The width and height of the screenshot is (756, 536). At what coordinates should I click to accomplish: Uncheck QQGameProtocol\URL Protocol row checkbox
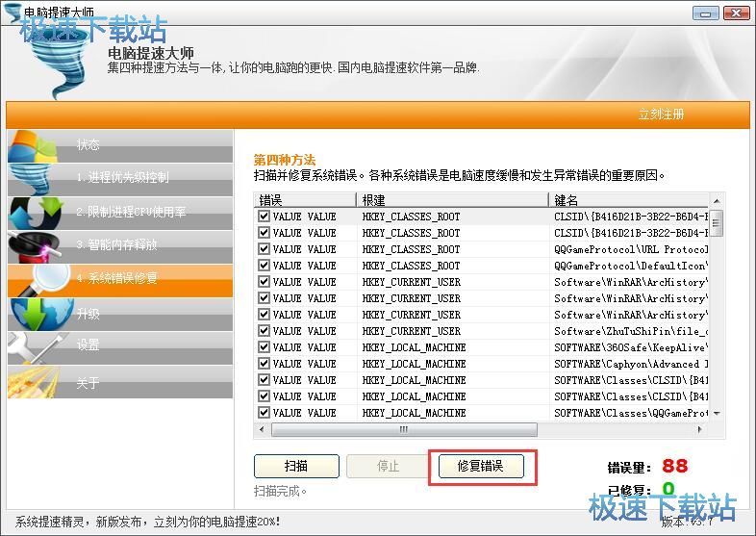pos(264,249)
